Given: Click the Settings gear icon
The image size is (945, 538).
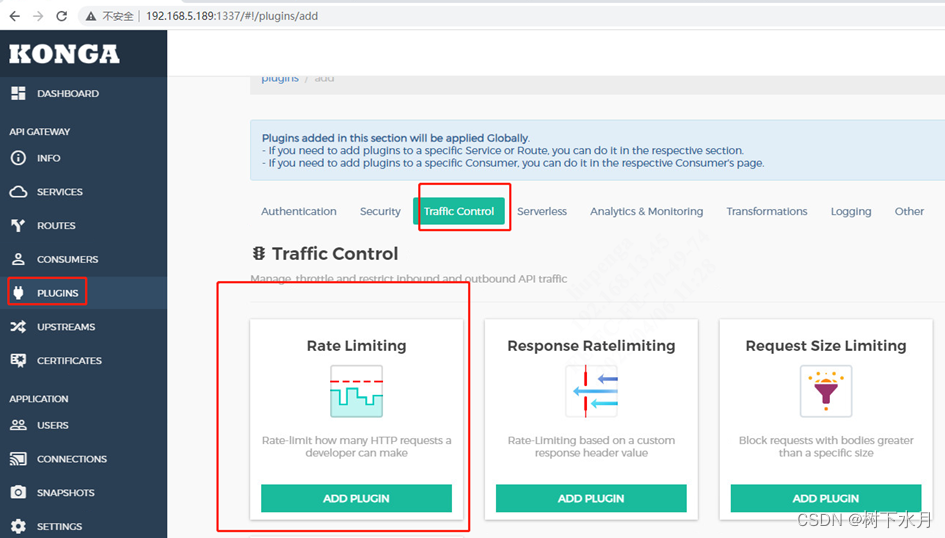Looking at the screenshot, I should pos(18,526).
